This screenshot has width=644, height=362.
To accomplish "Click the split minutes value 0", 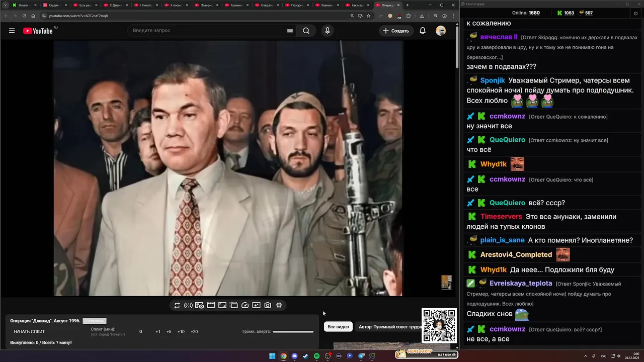I will pos(140,332).
